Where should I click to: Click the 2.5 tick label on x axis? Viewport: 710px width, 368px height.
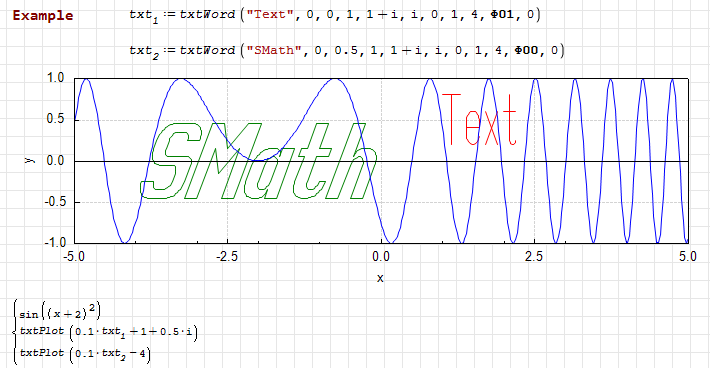[x=534, y=257]
